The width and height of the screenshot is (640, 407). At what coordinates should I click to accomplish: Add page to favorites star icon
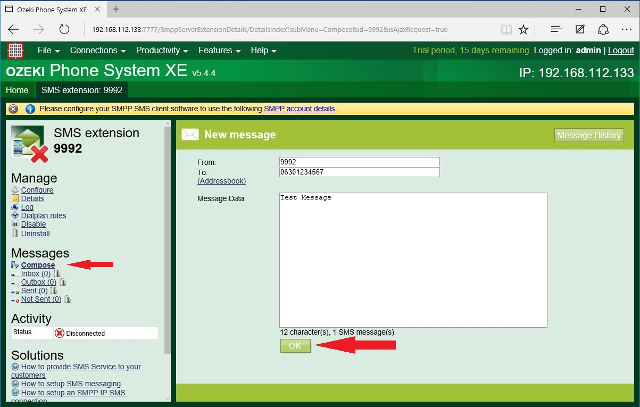click(x=523, y=29)
